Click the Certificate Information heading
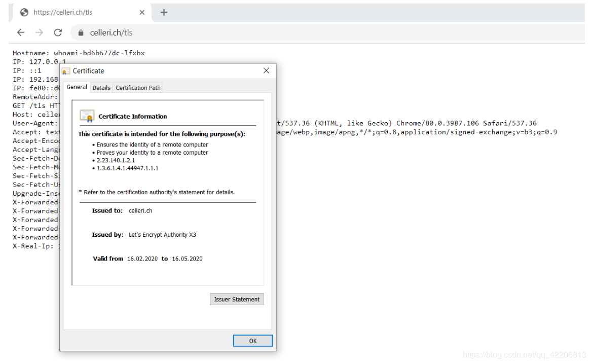 click(133, 117)
